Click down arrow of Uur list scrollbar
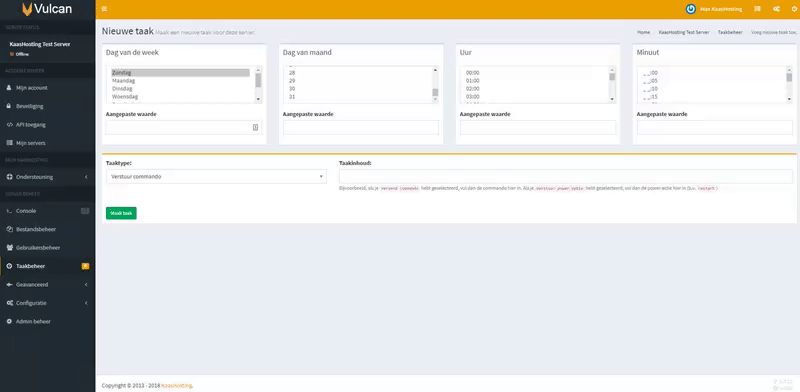Image resolution: width=800 pixels, height=392 pixels. tap(612, 99)
